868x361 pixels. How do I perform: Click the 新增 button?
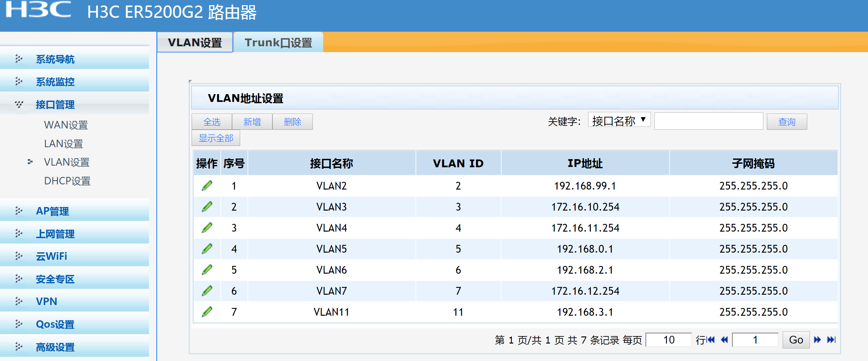[x=252, y=121]
